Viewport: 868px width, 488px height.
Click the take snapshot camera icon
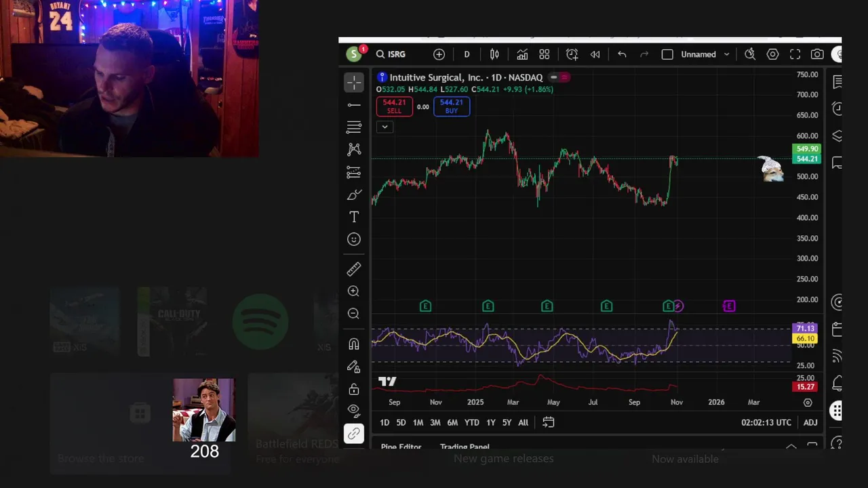click(817, 54)
